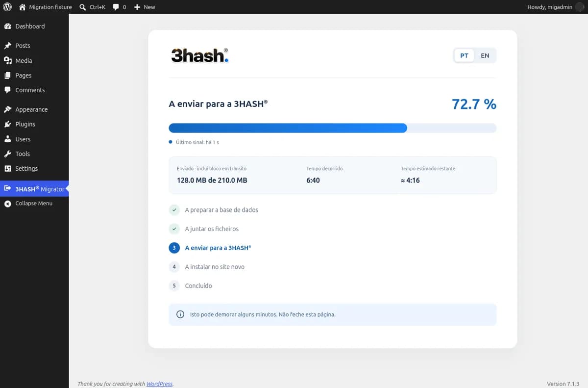Screen dimensions: 588x388
Task: Click the blue upload progress bar
Action: pos(288,128)
